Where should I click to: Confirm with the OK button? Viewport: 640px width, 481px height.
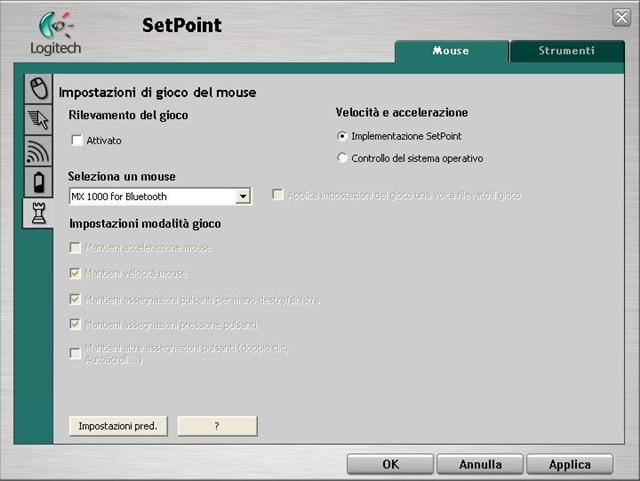click(390, 464)
